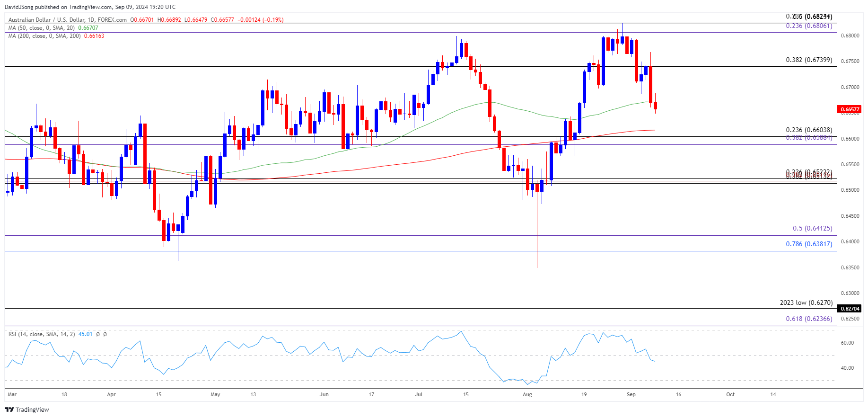Click the 0.236 (0.68061) Fibonacci label

(809, 26)
